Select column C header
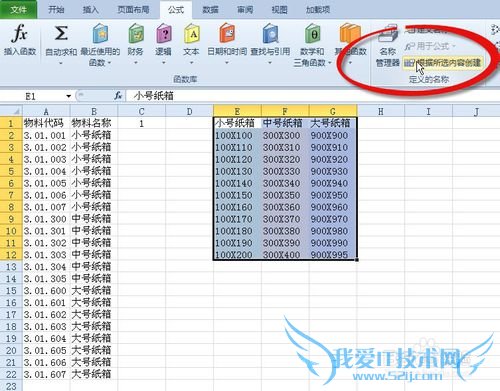This screenshot has width=500, height=391. (141, 111)
